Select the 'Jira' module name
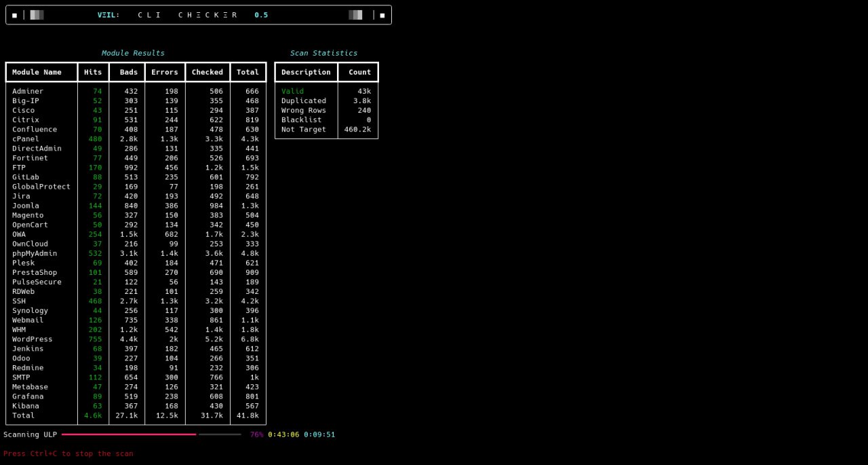Viewport: 868px width, 465px height. (21, 196)
